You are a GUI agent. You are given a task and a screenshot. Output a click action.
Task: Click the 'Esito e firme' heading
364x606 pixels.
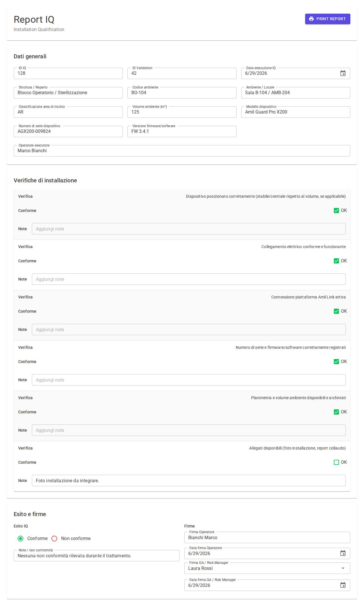click(x=30, y=514)
